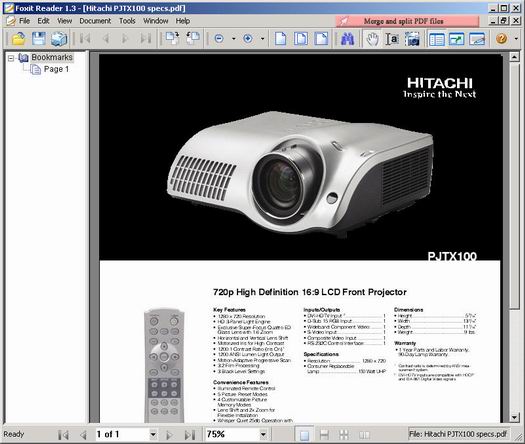Save the document with the floppy disk icon
The width and height of the screenshot is (525, 444).
(x=39, y=39)
